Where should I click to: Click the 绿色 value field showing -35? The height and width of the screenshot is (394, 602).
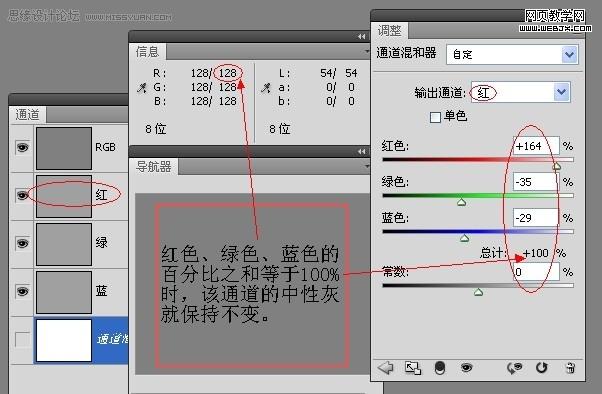click(x=536, y=182)
